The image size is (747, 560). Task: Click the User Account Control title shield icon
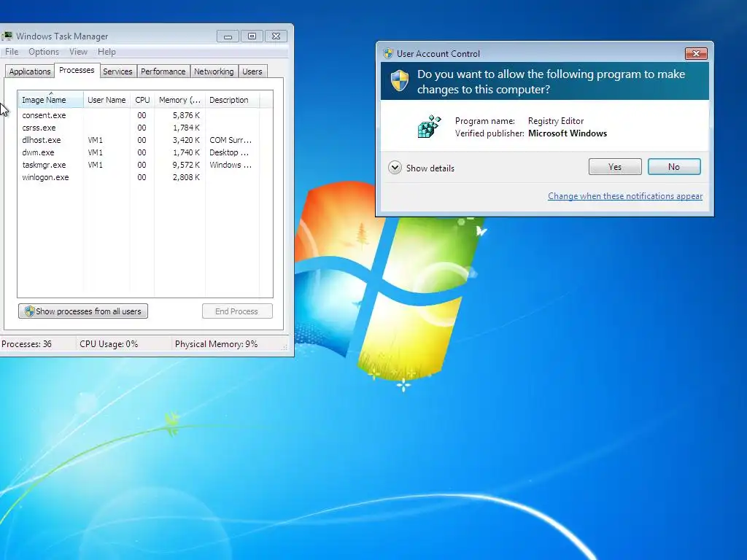(388, 53)
